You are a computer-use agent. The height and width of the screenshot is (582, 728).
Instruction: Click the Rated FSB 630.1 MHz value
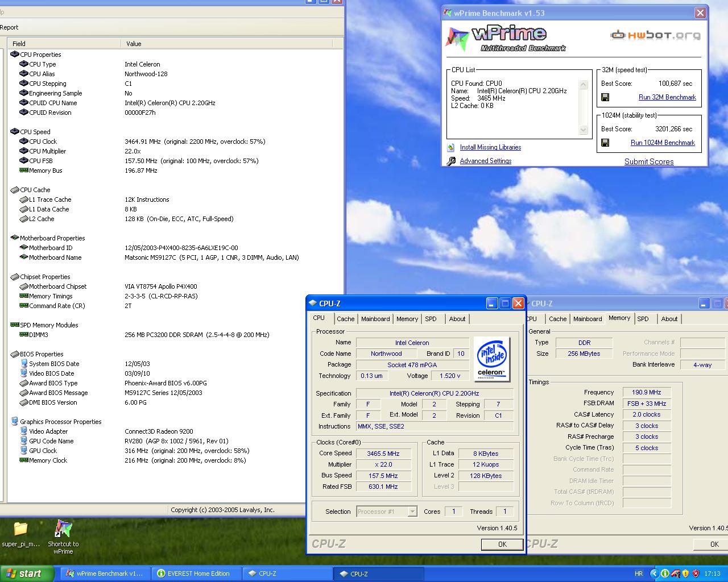383,487
